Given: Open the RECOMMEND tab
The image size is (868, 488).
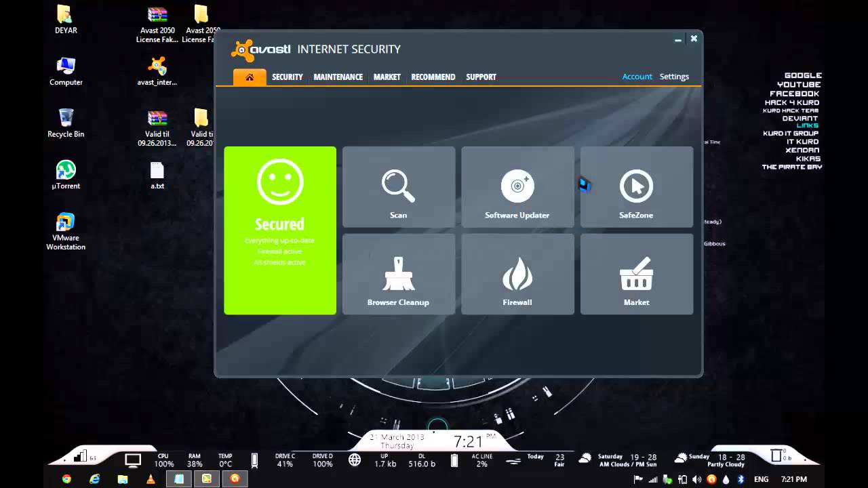Looking at the screenshot, I should pos(433,77).
